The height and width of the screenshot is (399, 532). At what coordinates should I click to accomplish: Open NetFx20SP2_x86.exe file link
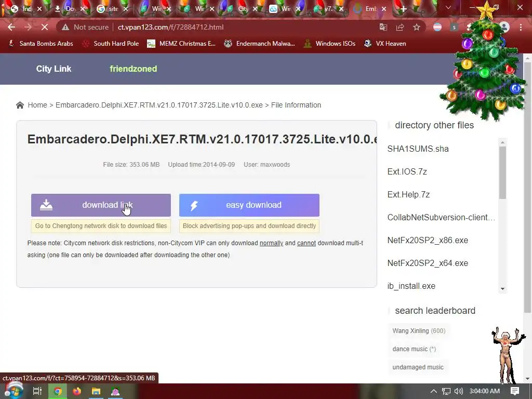pyautogui.click(x=428, y=240)
